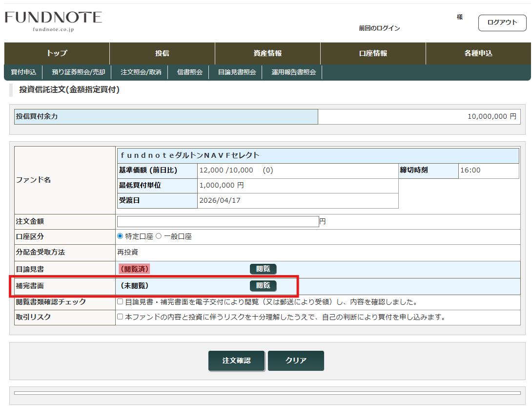Click 閲覧 button for 目論見書
Viewport: 532px width, 406px height.
(263, 269)
